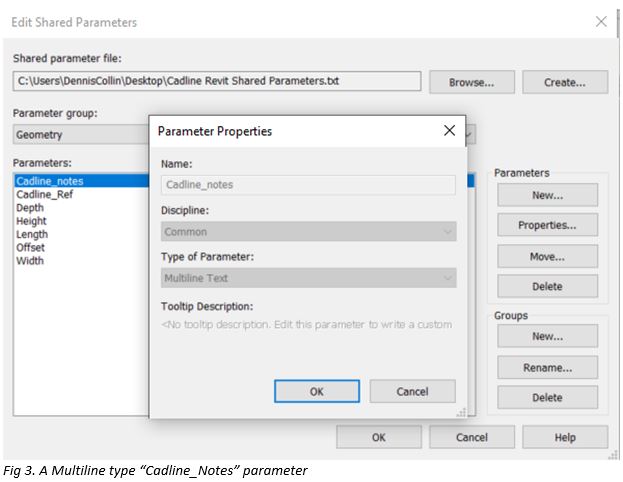The width and height of the screenshot is (623, 482).
Task: Click Browse to locate shared parameter file
Action: [472, 82]
